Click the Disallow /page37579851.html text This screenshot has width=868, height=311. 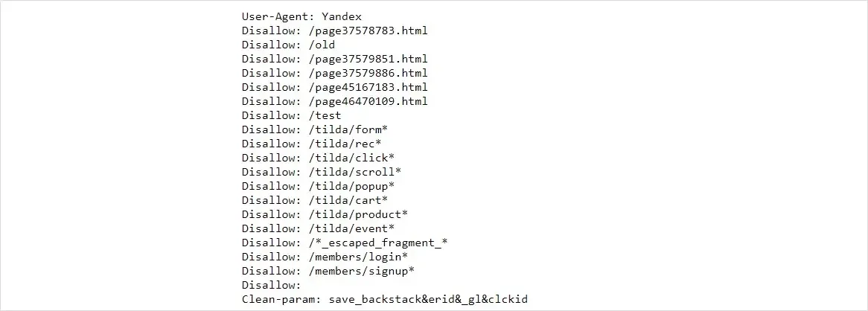click(334, 59)
